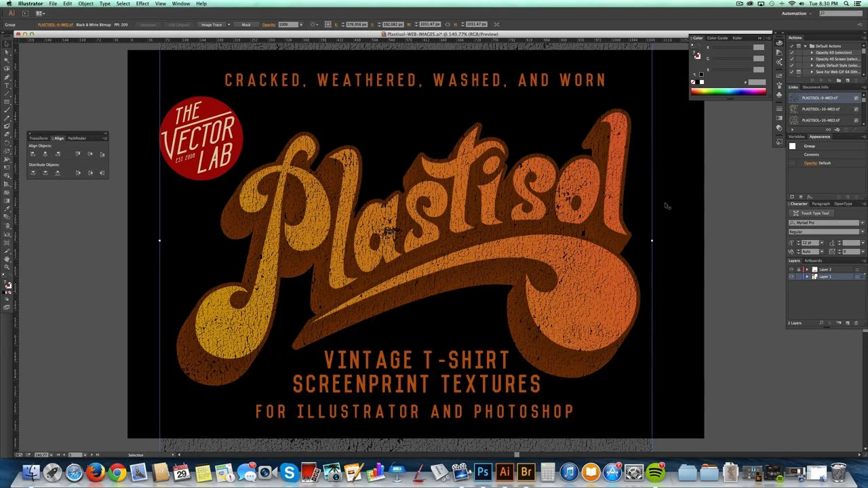Expand Layer 2 disclosure triangle
The width and height of the screenshot is (868, 488).
click(807, 270)
